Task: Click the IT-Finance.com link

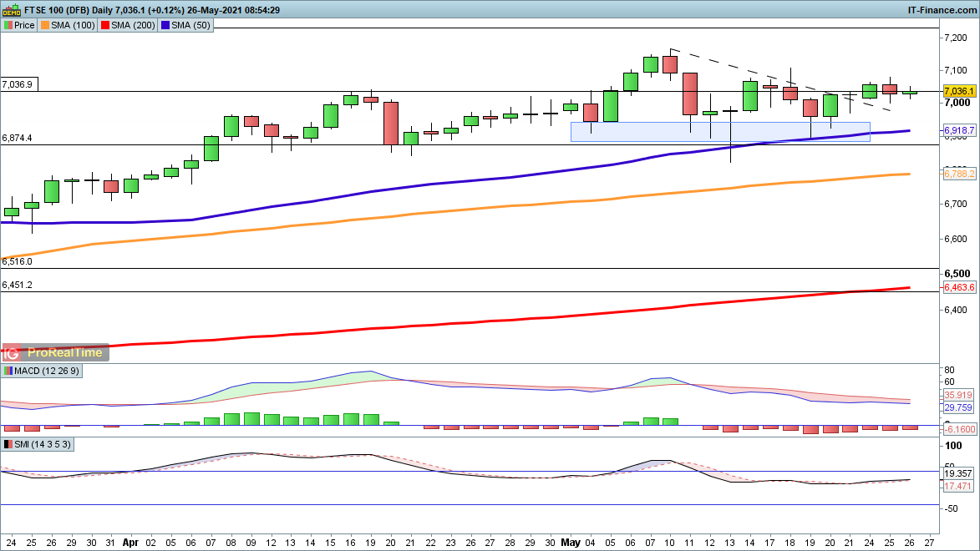Action: click(942, 10)
